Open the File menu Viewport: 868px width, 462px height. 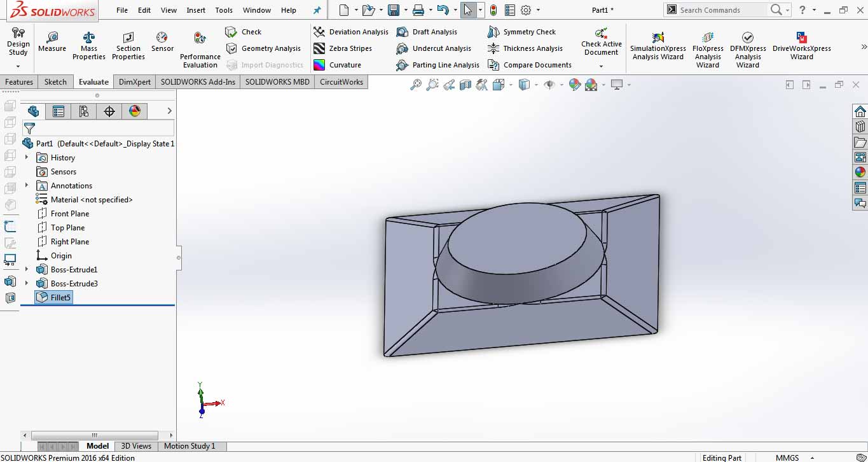pyautogui.click(x=122, y=10)
